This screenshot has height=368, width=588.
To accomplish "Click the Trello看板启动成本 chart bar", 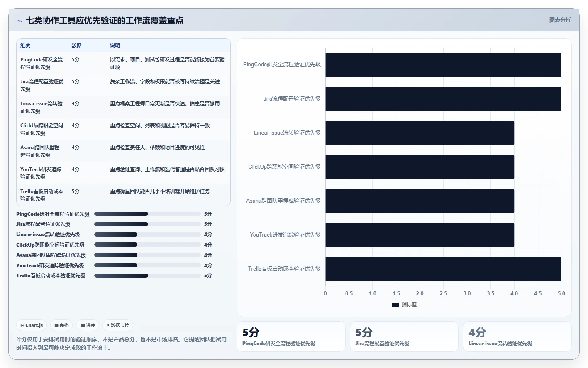I will [443, 269].
